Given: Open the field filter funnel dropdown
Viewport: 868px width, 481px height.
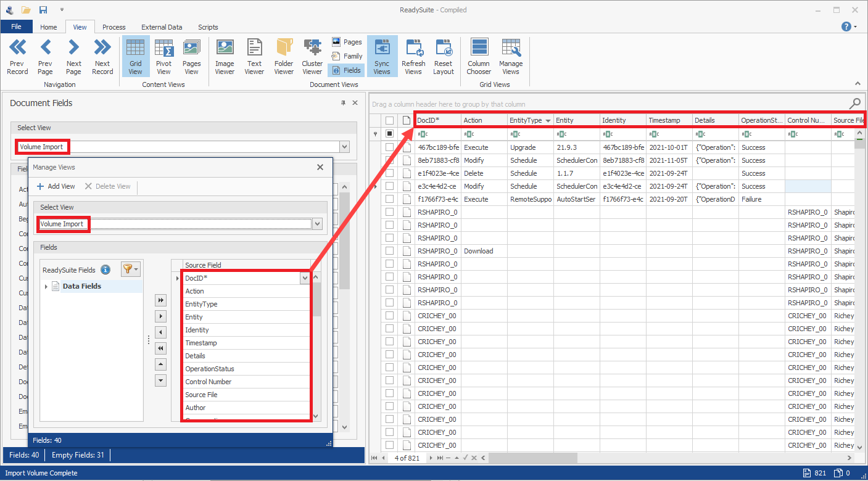Looking at the screenshot, I should point(131,269).
